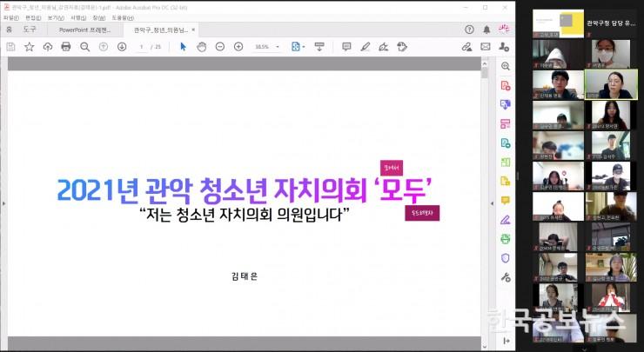Open the 파일 menu

11,18
